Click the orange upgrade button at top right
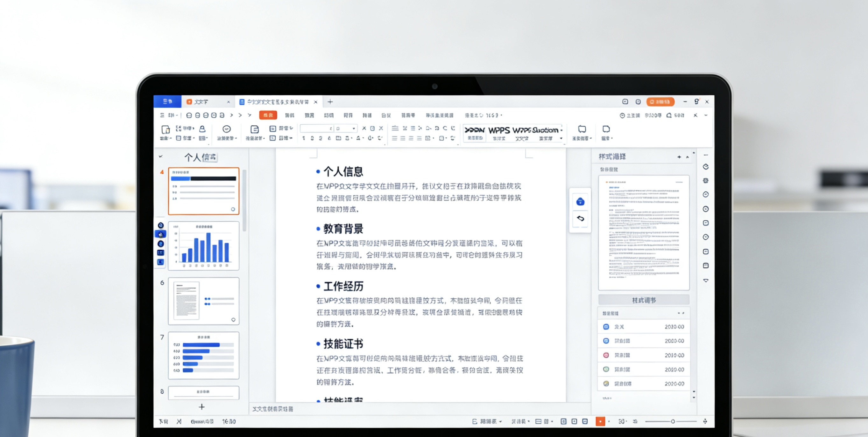 [x=660, y=102]
